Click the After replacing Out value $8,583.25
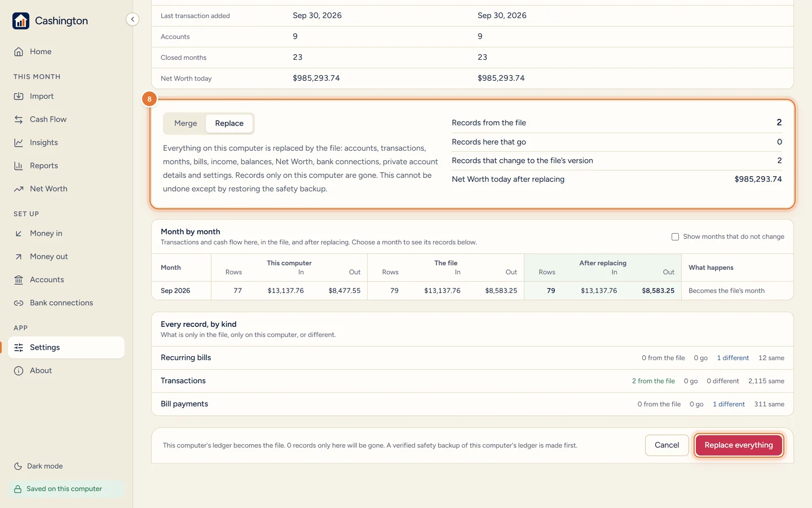This screenshot has height=508, width=812. click(x=658, y=291)
